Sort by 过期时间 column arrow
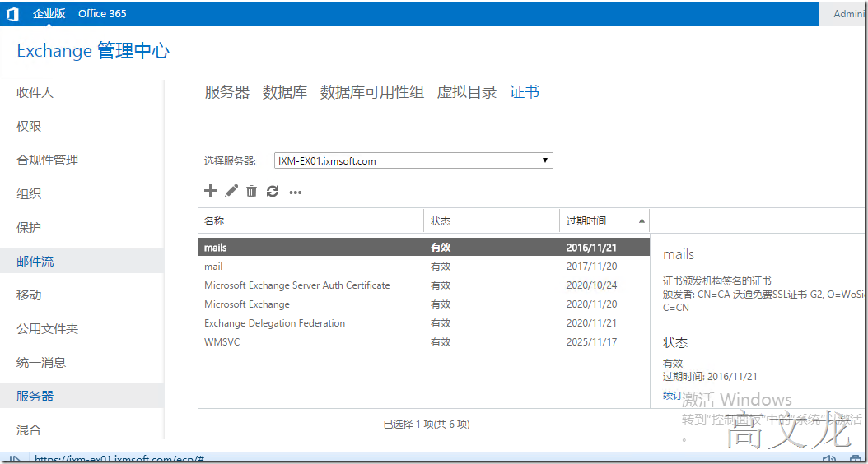868x464 pixels. point(642,221)
